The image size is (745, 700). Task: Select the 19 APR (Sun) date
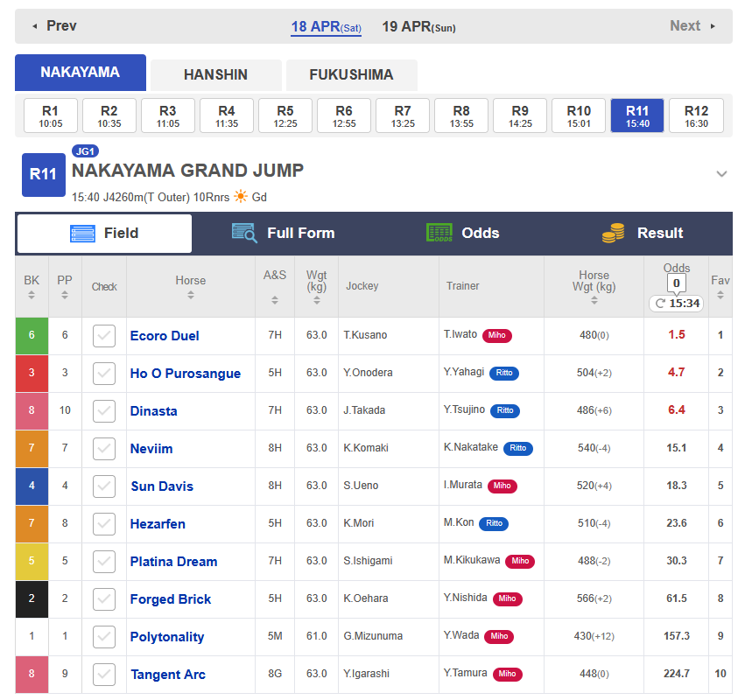[x=418, y=26]
